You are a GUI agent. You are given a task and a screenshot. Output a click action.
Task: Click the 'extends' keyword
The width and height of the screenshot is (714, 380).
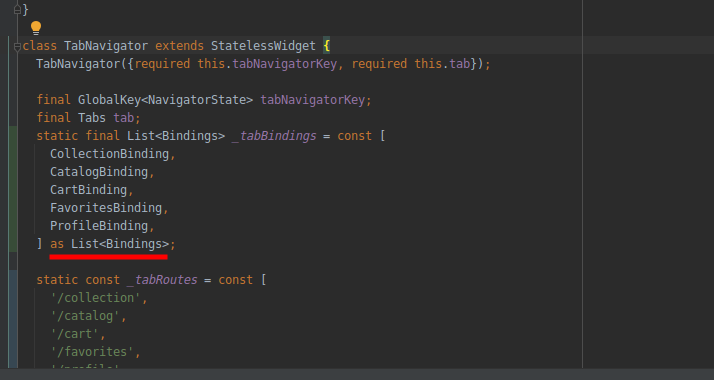(179, 46)
